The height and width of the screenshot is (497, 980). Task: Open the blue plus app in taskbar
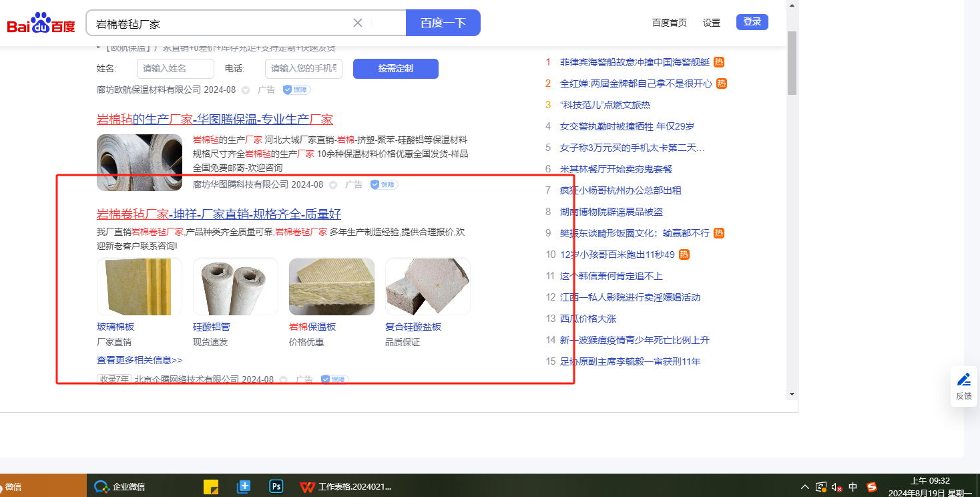pyautogui.click(x=244, y=486)
